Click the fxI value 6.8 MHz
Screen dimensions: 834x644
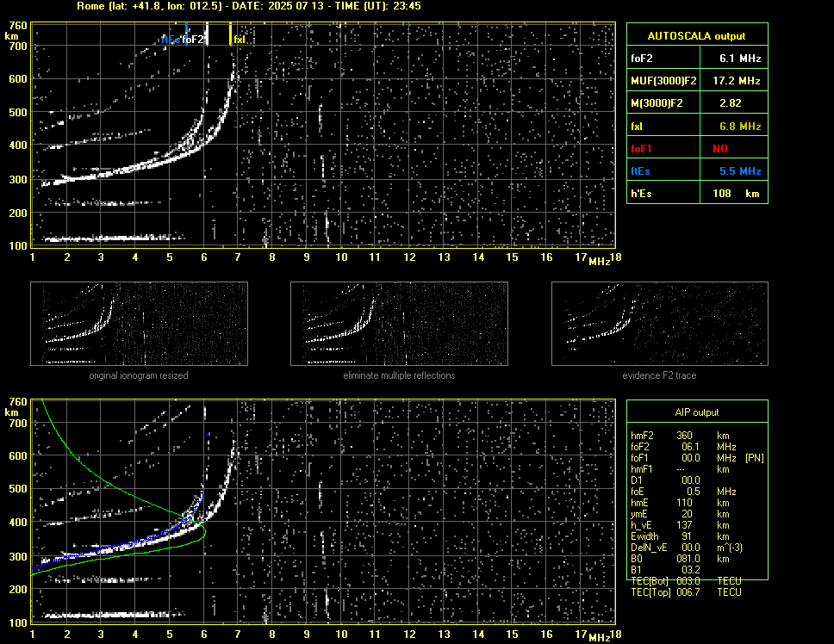[x=740, y=127]
